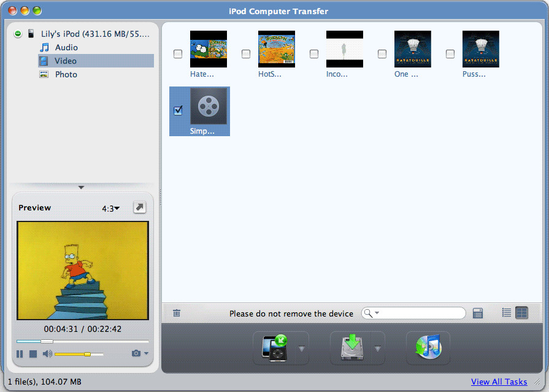Image resolution: width=549 pixels, height=392 pixels.
Task: Select the Hate... video thumbnail
Action: [x=209, y=49]
